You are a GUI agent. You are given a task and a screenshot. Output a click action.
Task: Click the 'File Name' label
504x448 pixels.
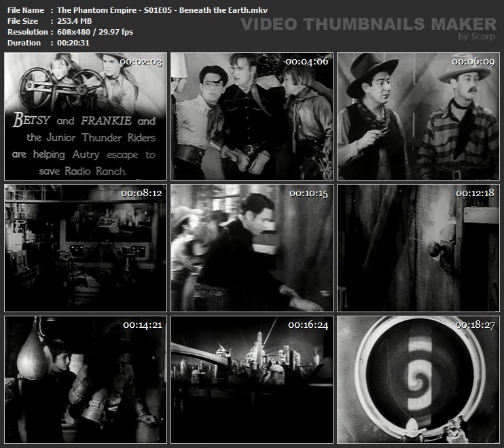tap(26, 10)
